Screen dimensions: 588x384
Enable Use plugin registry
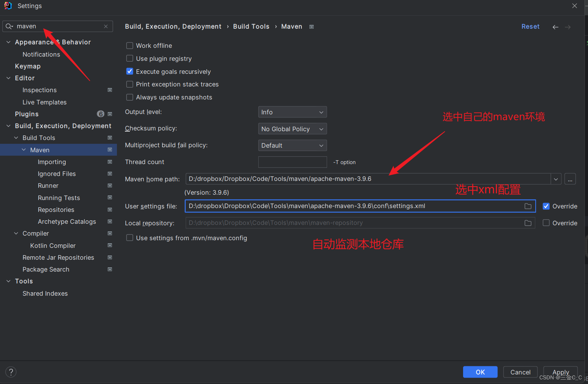tap(130, 59)
